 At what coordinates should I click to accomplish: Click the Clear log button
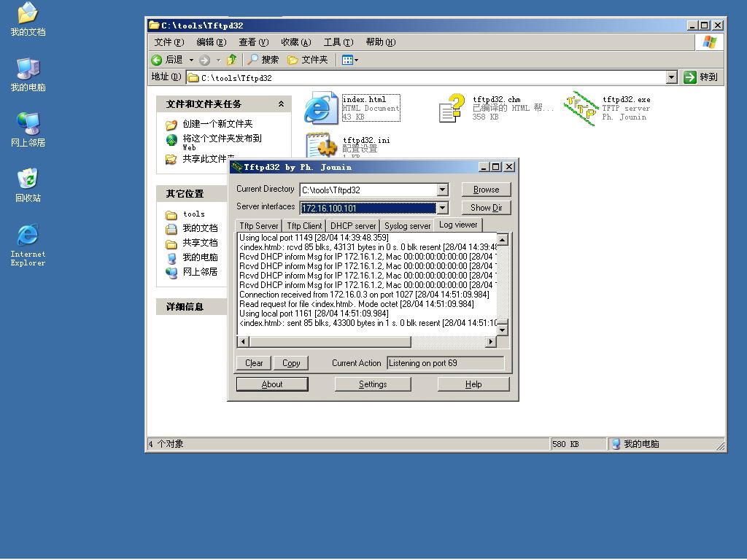point(253,363)
